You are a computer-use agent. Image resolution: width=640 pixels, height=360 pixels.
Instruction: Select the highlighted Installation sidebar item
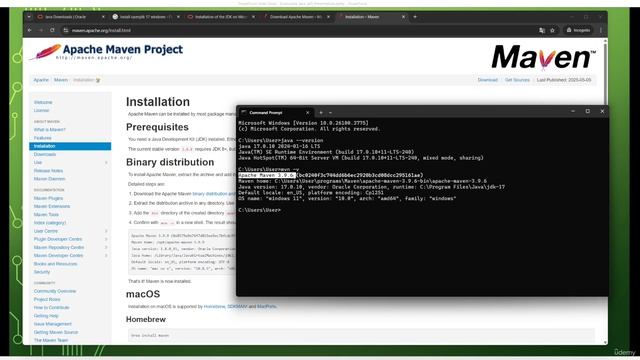click(x=70, y=146)
